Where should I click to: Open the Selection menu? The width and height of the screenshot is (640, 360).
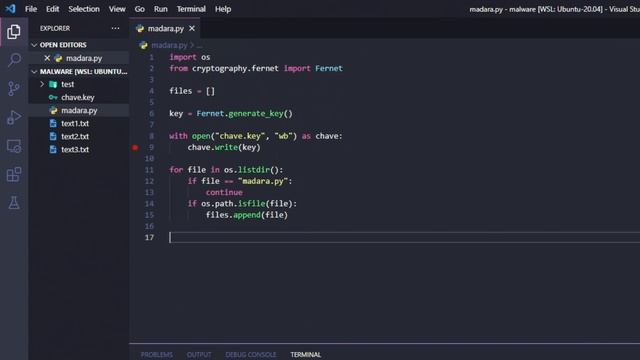point(84,9)
